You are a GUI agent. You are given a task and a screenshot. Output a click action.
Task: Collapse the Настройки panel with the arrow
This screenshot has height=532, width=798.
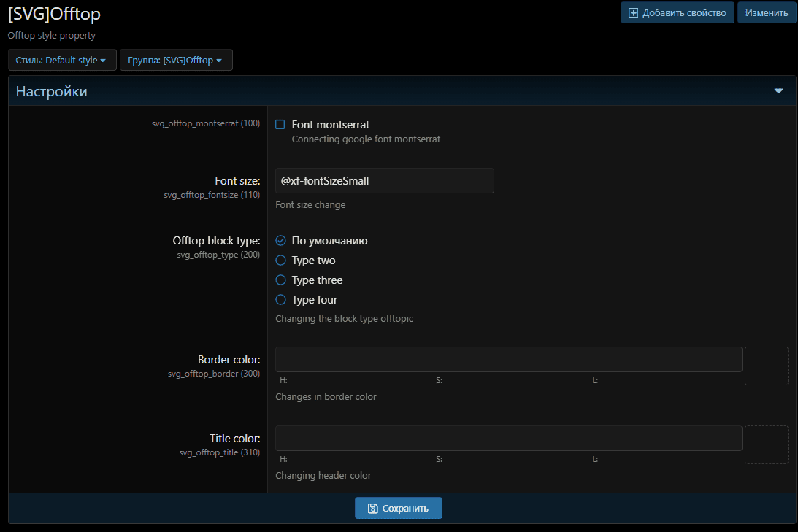pyautogui.click(x=778, y=91)
